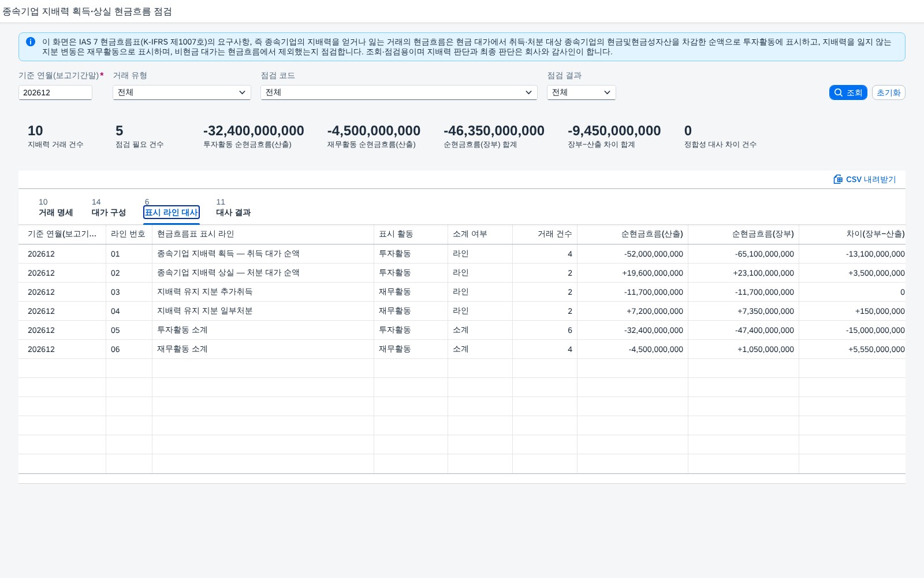Image resolution: width=924 pixels, height=578 pixels.
Task: Click the +19,600,000,000 net cash flow cell
Action: [632, 273]
